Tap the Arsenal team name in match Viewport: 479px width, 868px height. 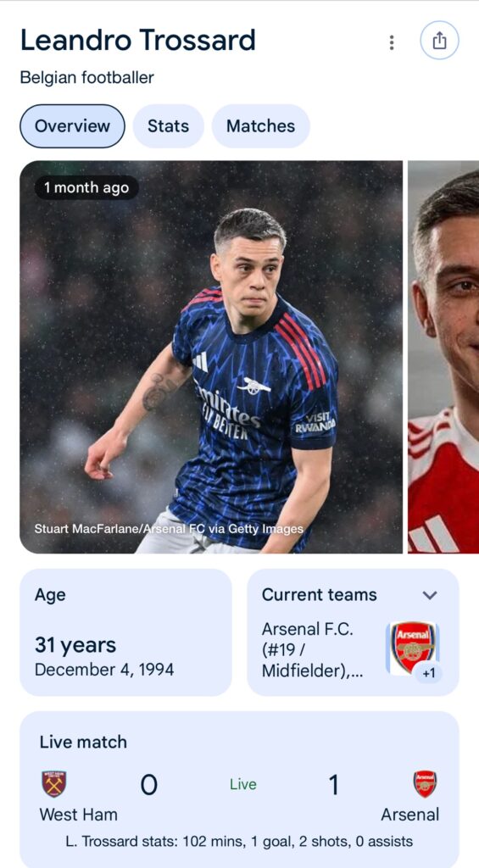tap(409, 815)
